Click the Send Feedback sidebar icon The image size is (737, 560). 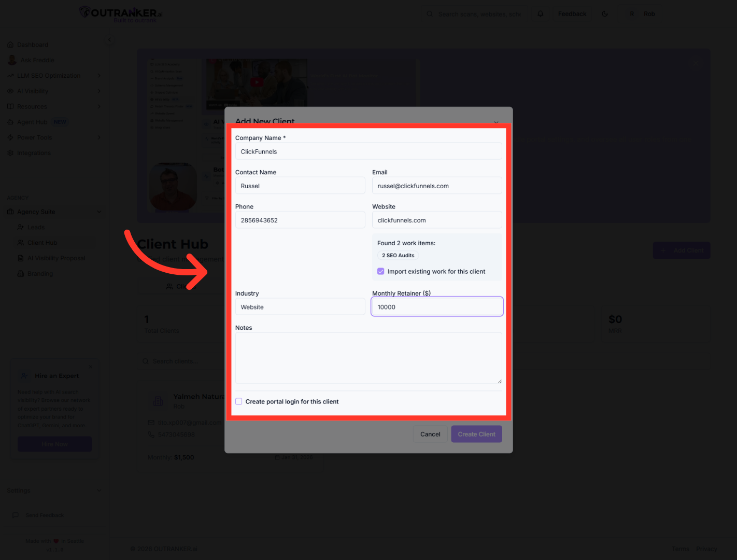(x=16, y=515)
